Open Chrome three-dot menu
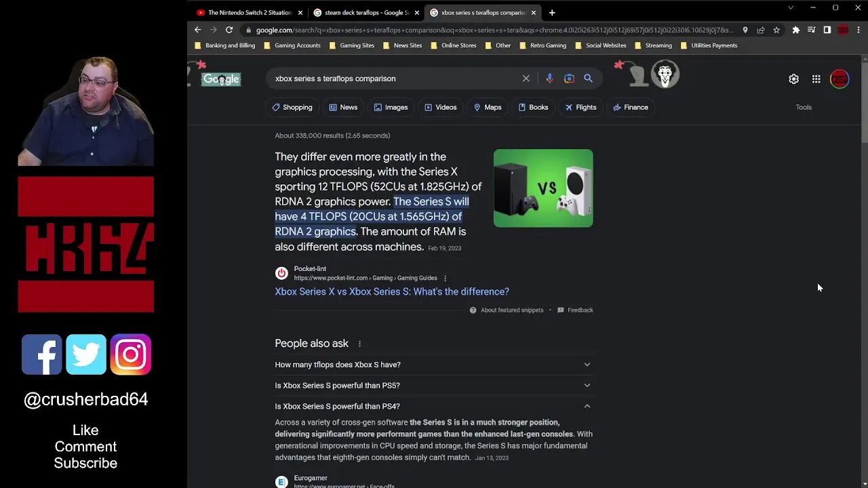This screenshot has width=868, height=488. [859, 30]
